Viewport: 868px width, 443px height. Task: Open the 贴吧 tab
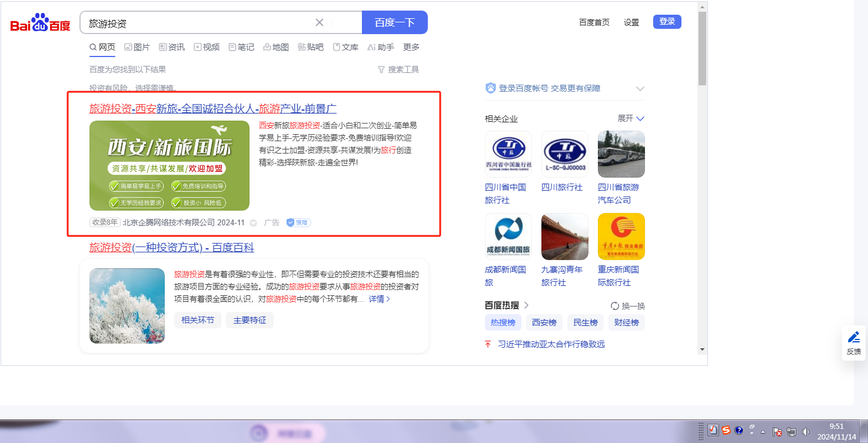311,47
